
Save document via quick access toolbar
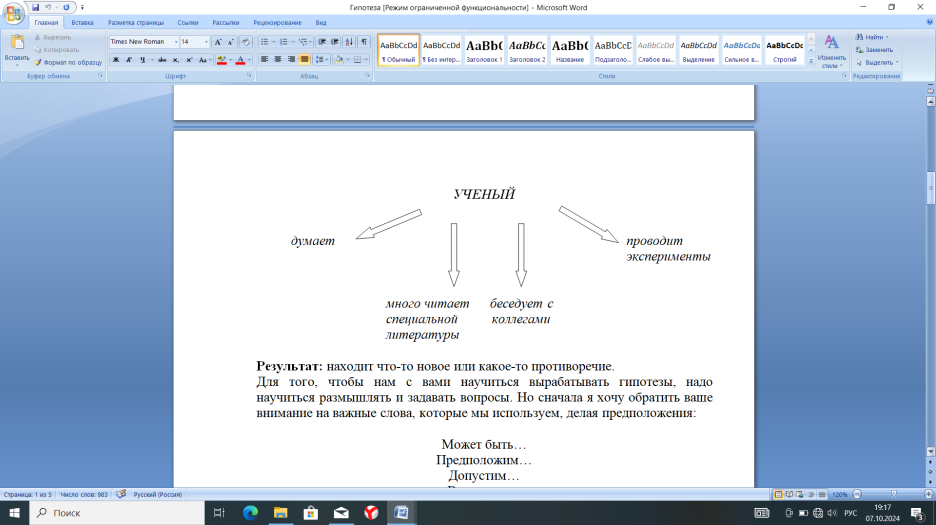[35, 7]
